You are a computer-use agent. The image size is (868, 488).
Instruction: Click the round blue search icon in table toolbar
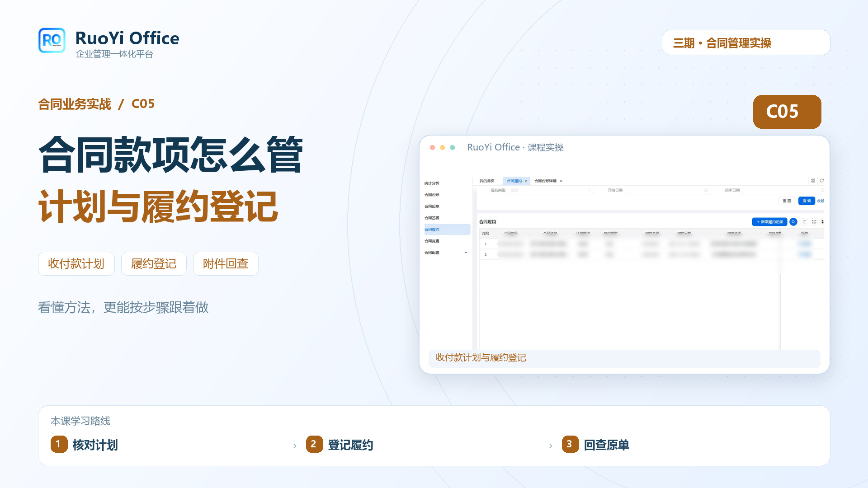793,222
